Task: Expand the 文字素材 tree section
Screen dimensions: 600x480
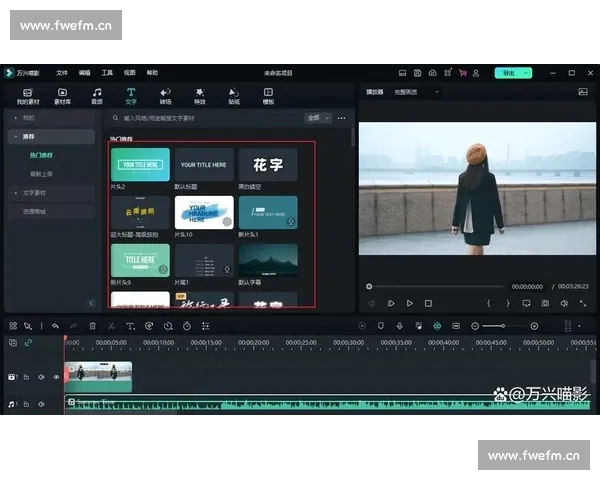Action: pos(35,192)
